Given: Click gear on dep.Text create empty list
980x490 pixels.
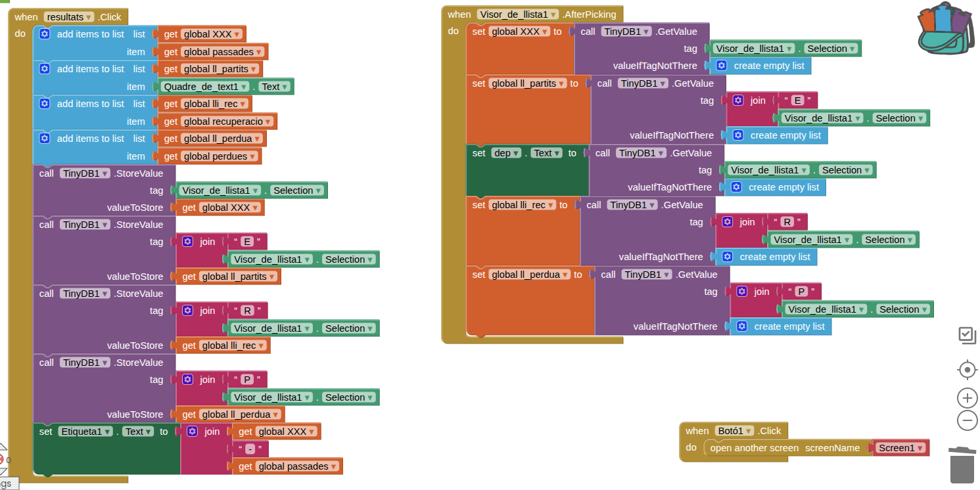Looking at the screenshot, I should (x=736, y=187).
